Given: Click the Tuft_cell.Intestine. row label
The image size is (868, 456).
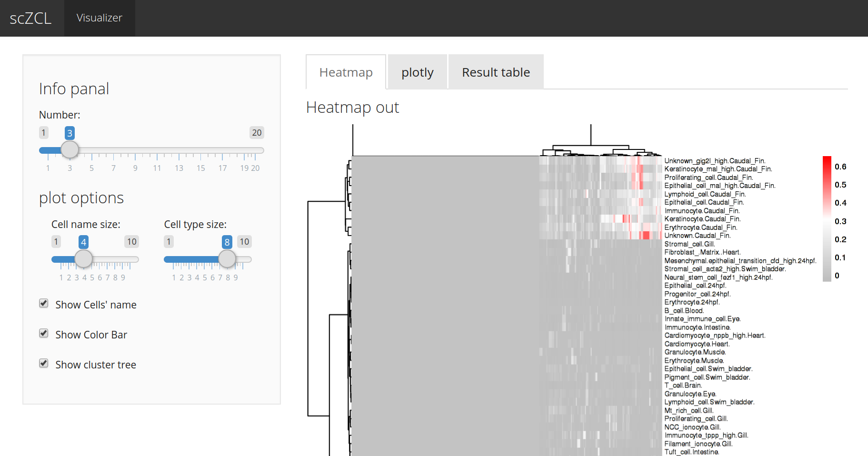Looking at the screenshot, I should coord(691,452).
